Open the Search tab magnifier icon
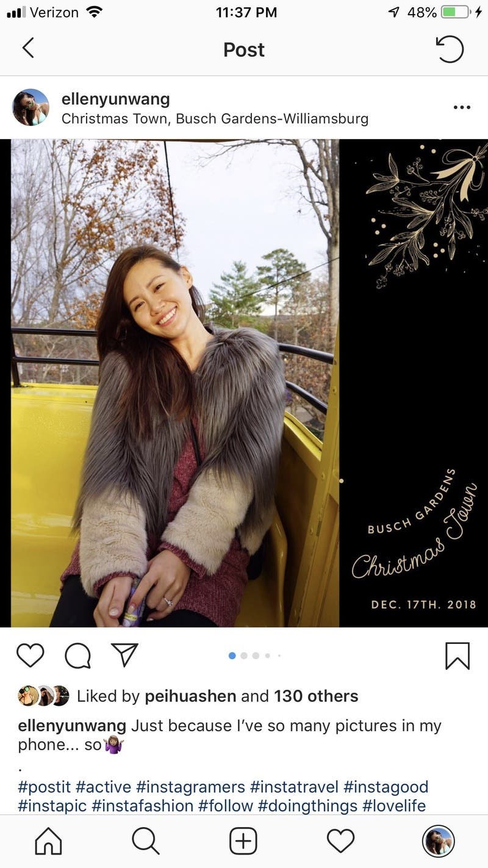488x868 pixels. [146, 842]
